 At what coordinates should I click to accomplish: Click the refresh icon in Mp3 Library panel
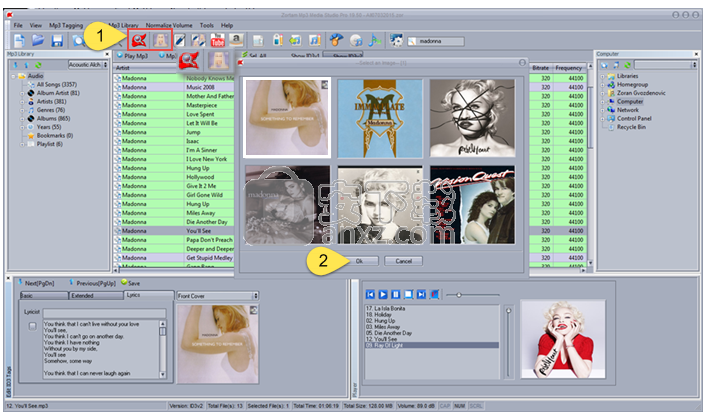(x=39, y=65)
